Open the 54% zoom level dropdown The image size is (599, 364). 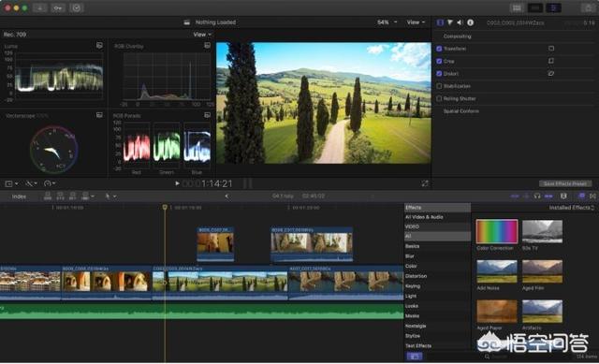point(387,22)
